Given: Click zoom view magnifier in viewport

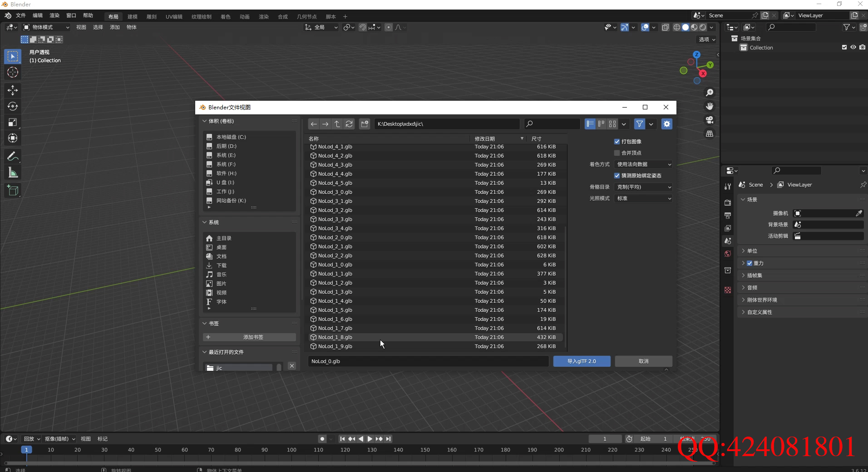Looking at the screenshot, I should coord(710,93).
